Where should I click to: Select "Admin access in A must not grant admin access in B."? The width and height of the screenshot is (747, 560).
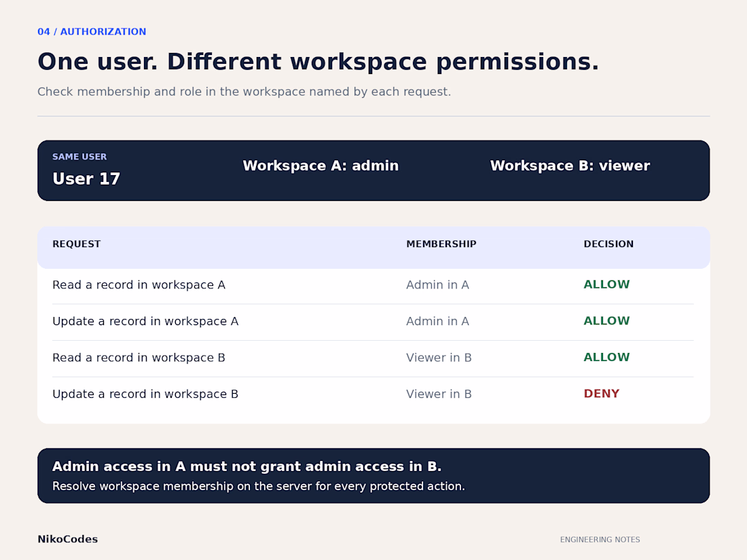click(247, 466)
